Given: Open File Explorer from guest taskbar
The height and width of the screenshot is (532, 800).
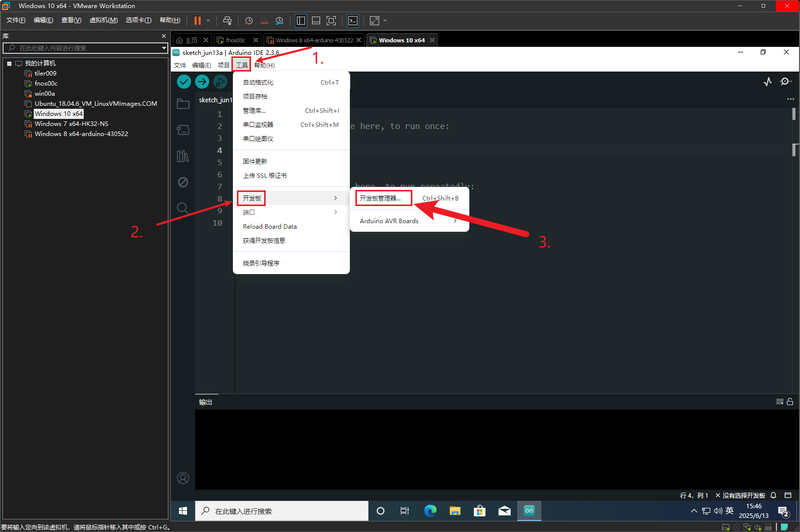Looking at the screenshot, I should point(455,511).
